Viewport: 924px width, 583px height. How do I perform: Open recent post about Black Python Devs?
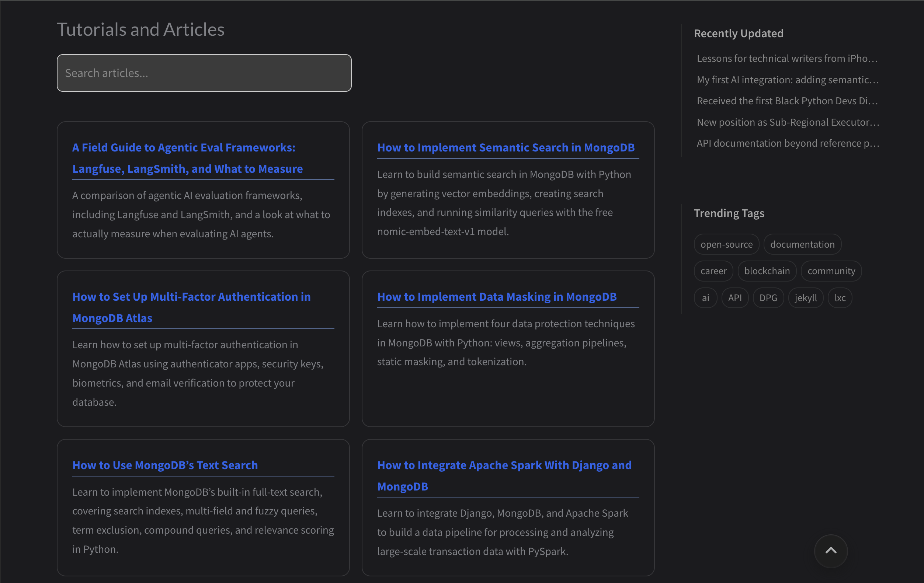(788, 101)
